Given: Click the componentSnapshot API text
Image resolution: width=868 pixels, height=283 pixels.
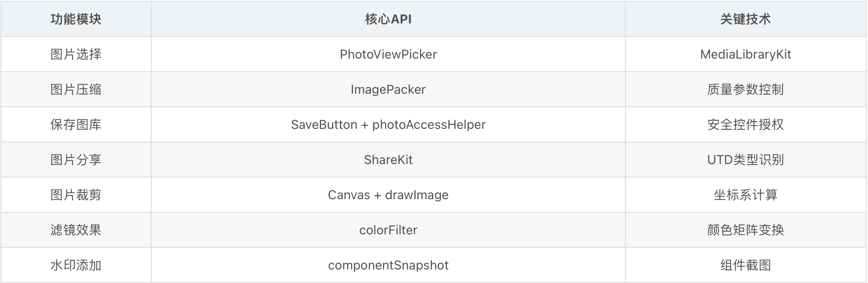Looking at the screenshot, I should pyautogui.click(x=388, y=265).
